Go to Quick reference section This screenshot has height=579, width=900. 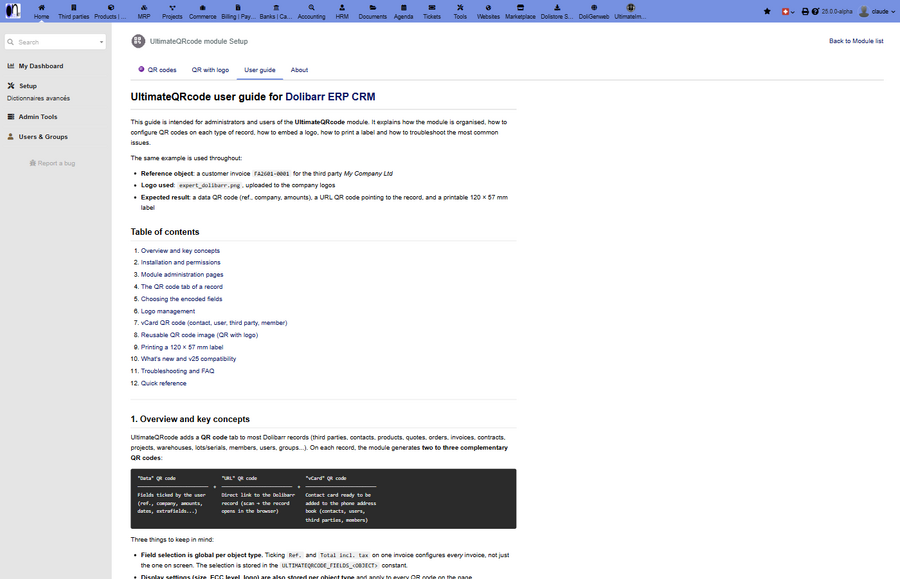click(x=164, y=383)
